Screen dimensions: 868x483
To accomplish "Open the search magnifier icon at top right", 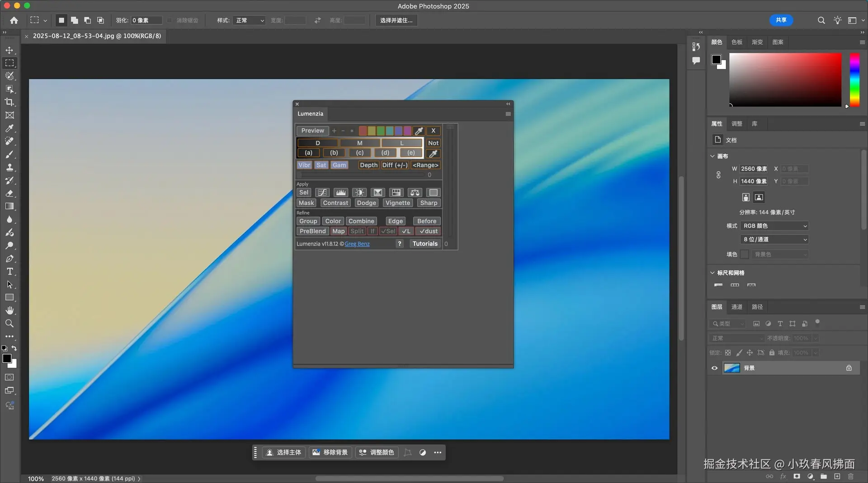I will [821, 20].
